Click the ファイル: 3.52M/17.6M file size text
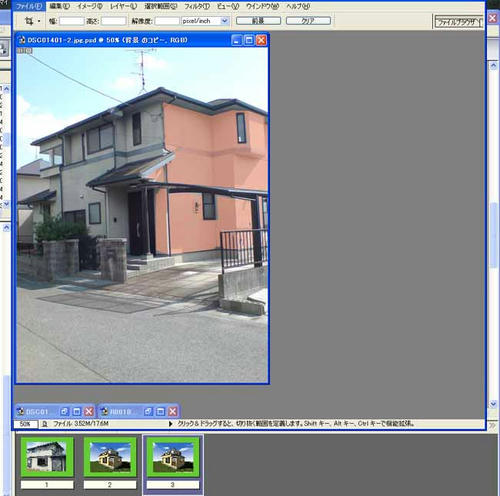The image size is (500, 496). pyautogui.click(x=81, y=424)
